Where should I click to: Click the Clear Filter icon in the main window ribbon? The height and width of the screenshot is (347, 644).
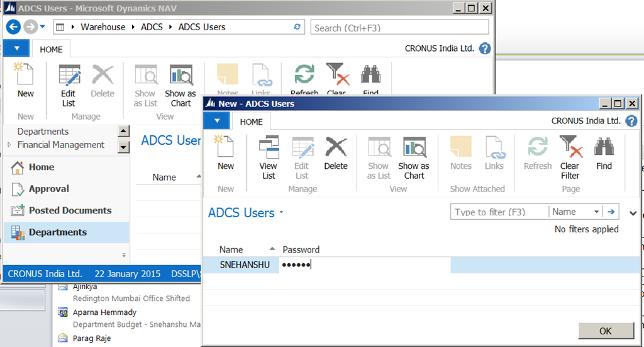(x=337, y=74)
